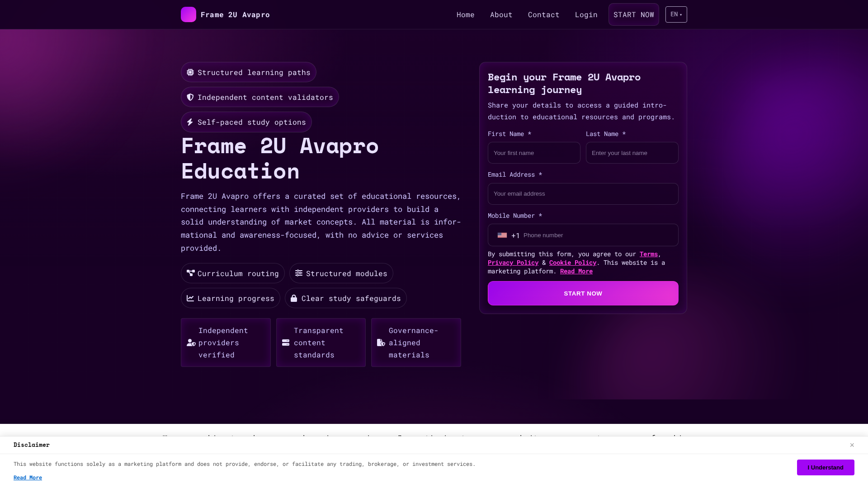Viewport: 868px width, 488px height.
Task: Click server icon in Transparent content standards card
Action: point(286,343)
